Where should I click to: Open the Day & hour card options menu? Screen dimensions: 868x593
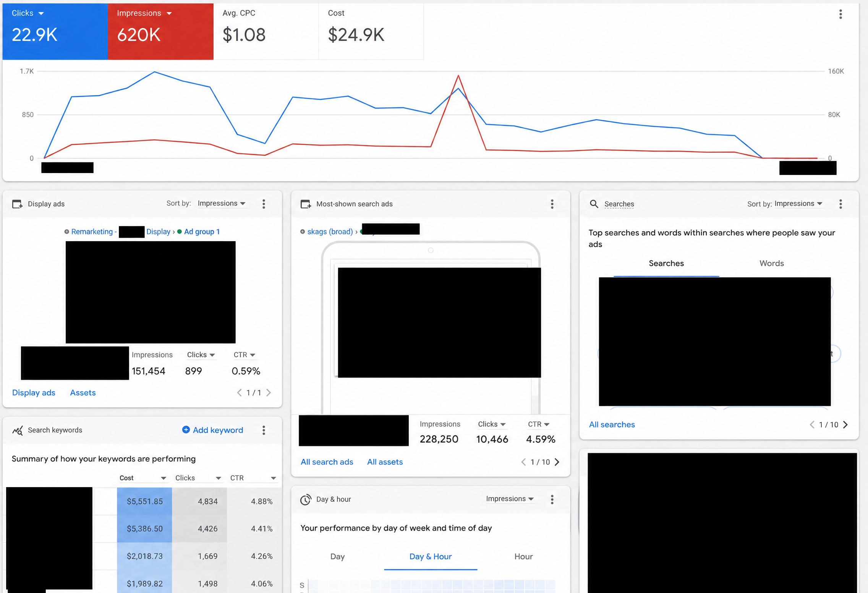[552, 499]
